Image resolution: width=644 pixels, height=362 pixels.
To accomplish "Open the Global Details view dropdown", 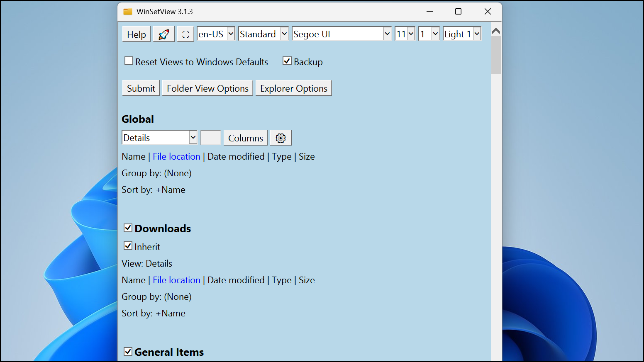I will (x=160, y=138).
